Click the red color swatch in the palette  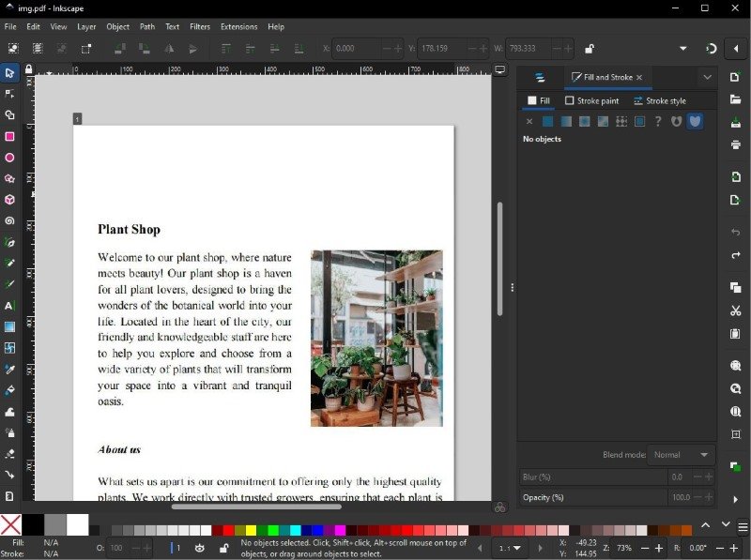pyautogui.click(x=228, y=531)
